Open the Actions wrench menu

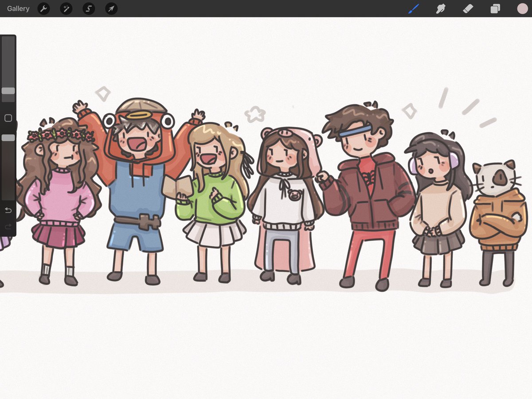tap(43, 8)
